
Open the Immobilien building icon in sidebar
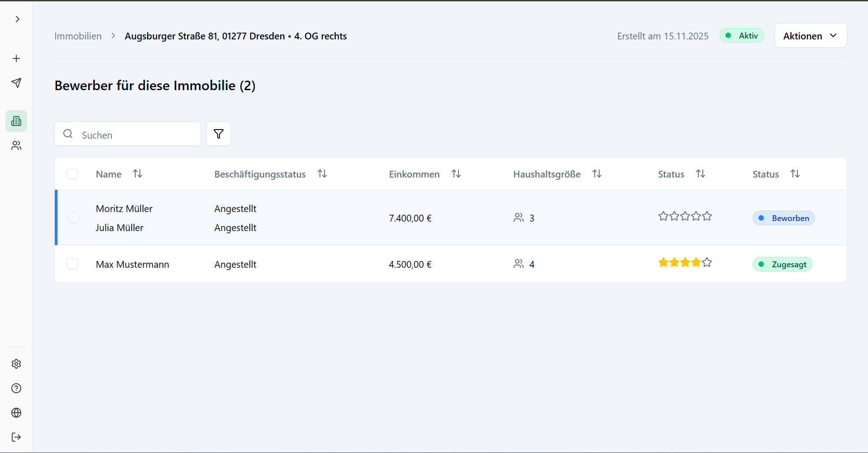pos(16,121)
